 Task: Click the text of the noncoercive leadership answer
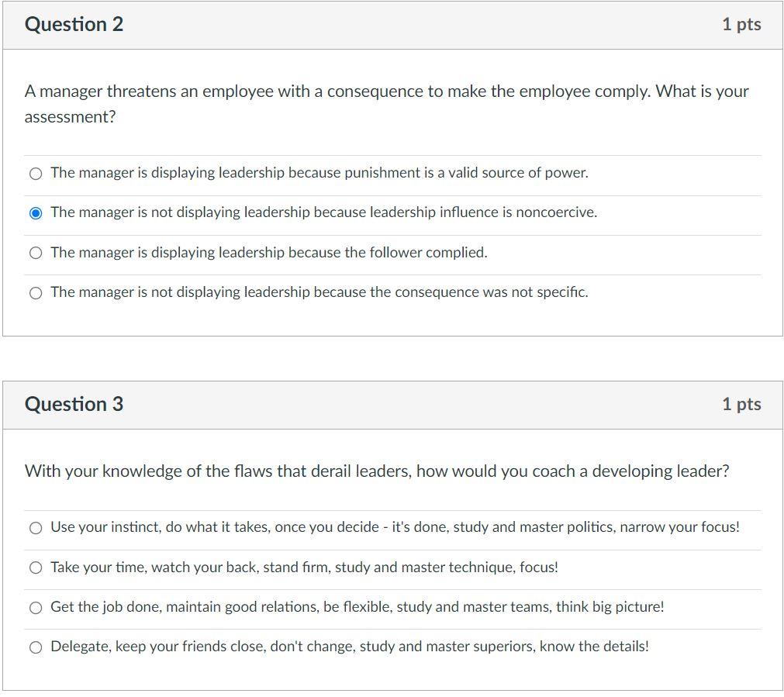(323, 212)
